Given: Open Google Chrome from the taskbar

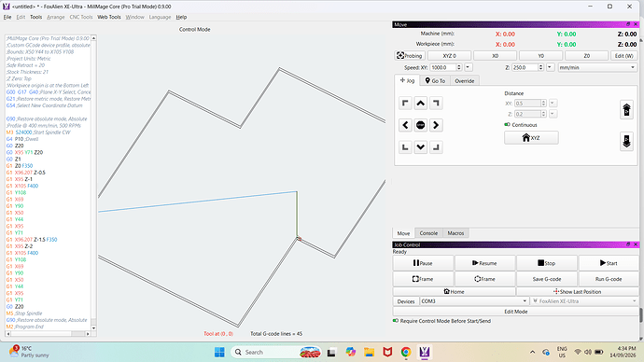Looking at the screenshot, I should pos(406,352).
